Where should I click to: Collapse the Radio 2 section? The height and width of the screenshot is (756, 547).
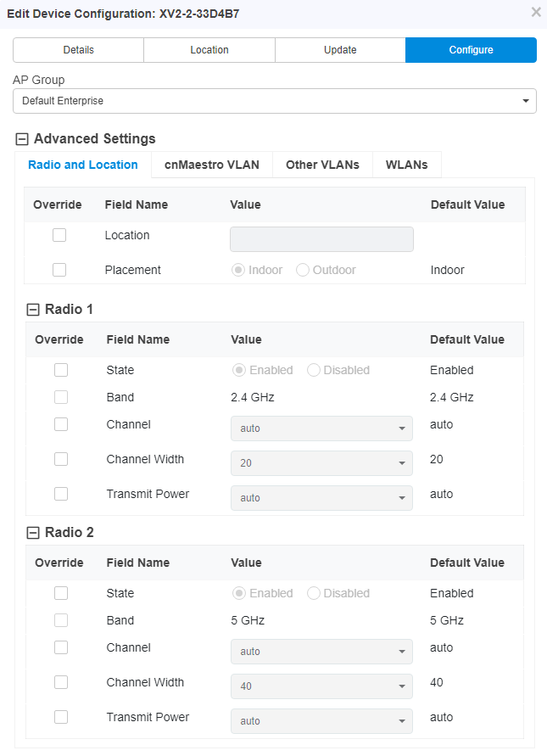point(33,533)
